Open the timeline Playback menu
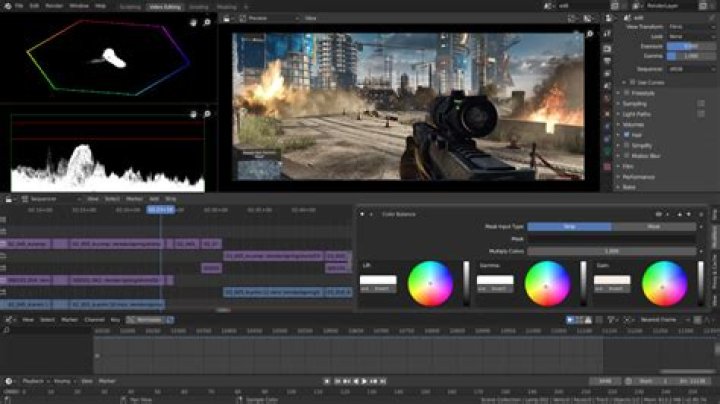The height and width of the screenshot is (404, 720). (x=33, y=381)
